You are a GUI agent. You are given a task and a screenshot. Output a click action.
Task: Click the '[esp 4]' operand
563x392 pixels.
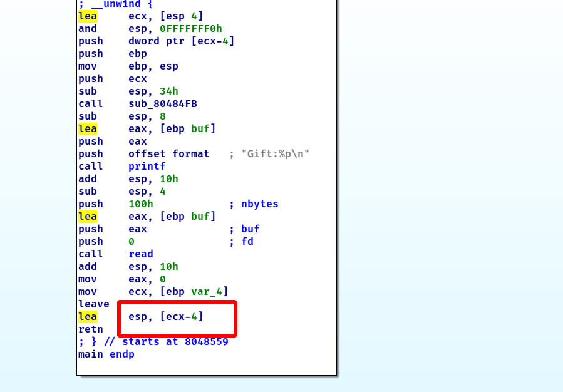(x=182, y=16)
